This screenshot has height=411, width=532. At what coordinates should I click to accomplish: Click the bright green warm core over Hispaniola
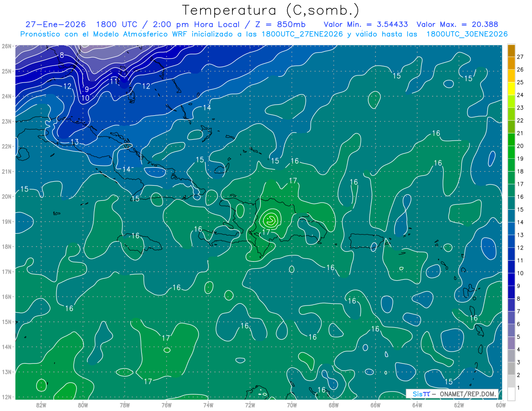270,219
